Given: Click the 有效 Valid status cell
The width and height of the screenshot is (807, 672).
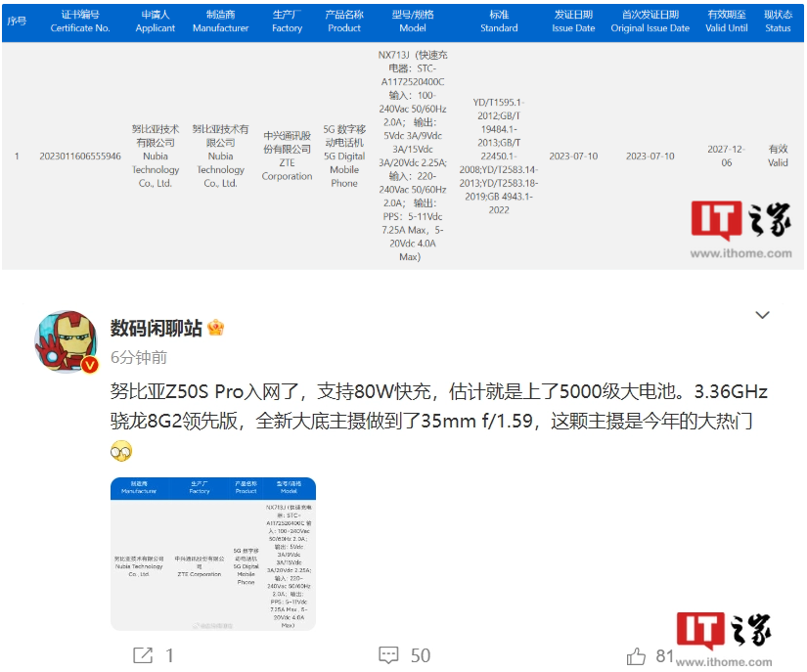Looking at the screenshot, I should [778, 156].
